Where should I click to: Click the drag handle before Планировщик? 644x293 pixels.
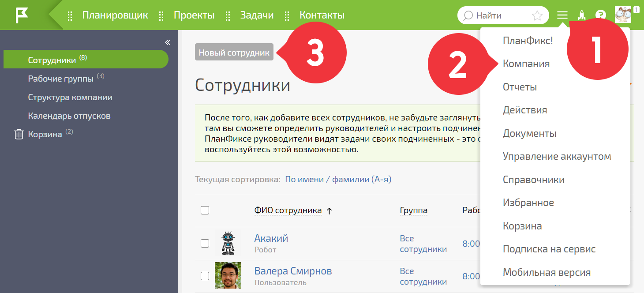pos(70,16)
